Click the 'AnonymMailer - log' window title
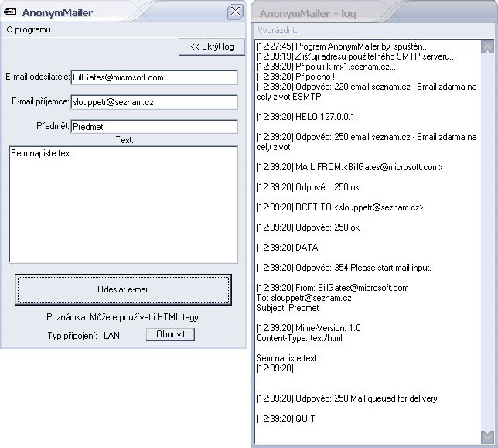 tap(308, 14)
